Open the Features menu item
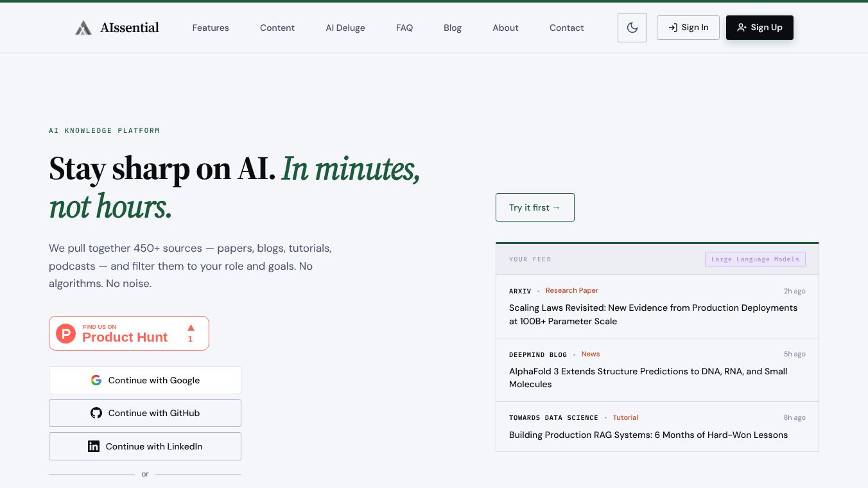The height and width of the screenshot is (488, 868). [x=211, y=28]
